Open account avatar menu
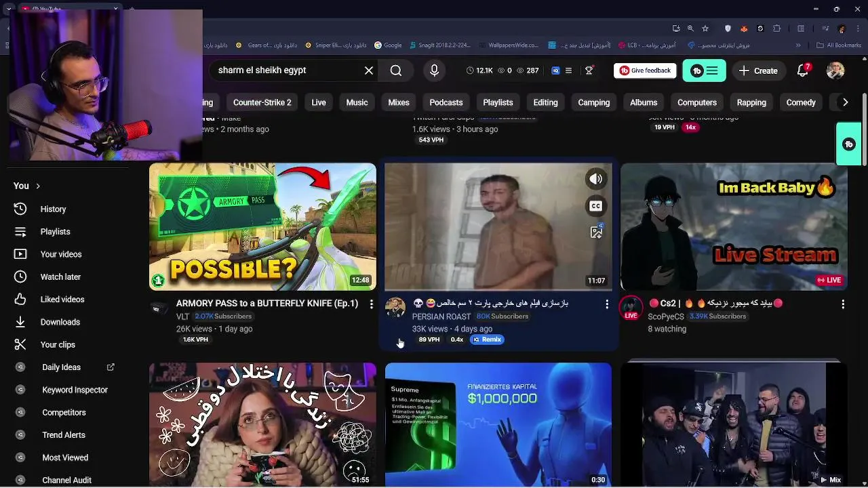868x488 pixels. pos(835,70)
